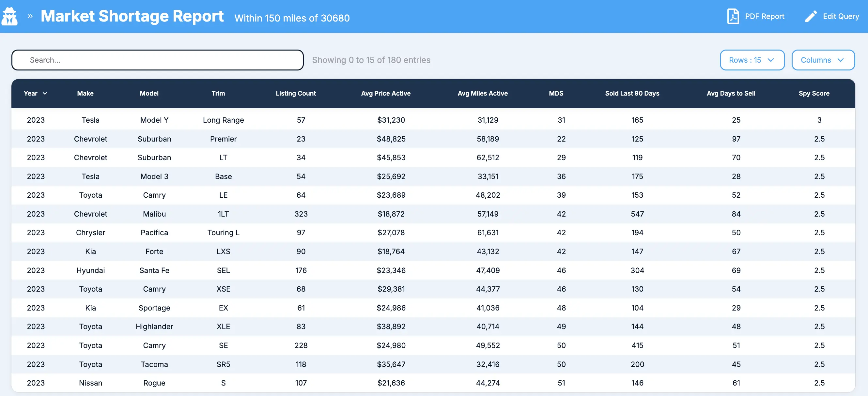868x396 pixels.
Task: Click the XSE trim cell
Action: (224, 289)
